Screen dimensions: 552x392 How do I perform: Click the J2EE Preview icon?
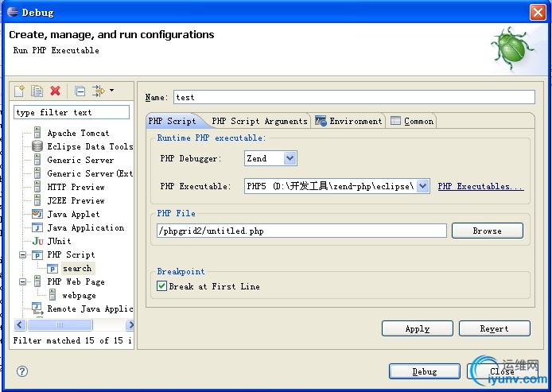pos(37,200)
